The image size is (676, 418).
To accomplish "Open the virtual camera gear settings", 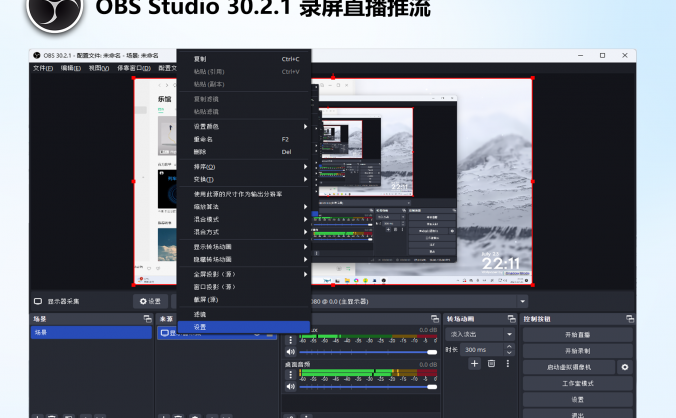I will coord(625,367).
